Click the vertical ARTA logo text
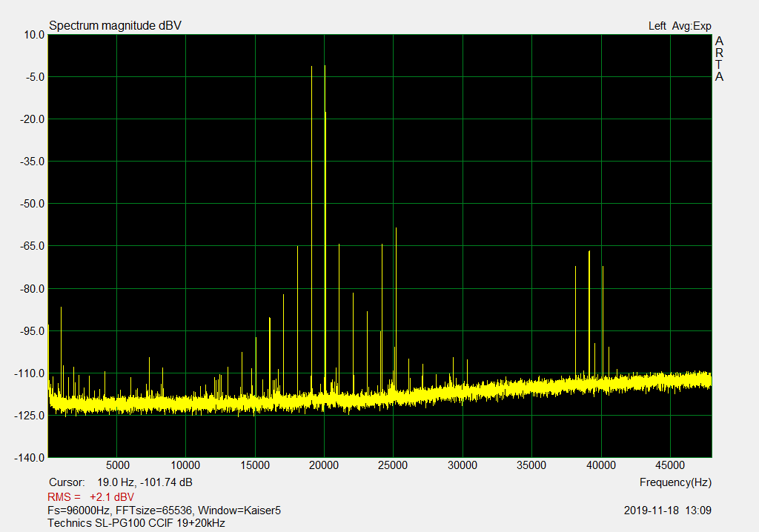 click(x=719, y=59)
